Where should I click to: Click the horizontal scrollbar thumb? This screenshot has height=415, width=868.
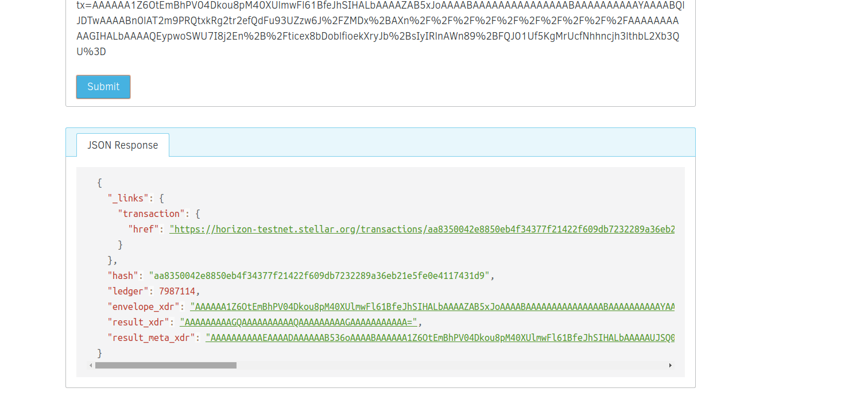[x=165, y=366]
